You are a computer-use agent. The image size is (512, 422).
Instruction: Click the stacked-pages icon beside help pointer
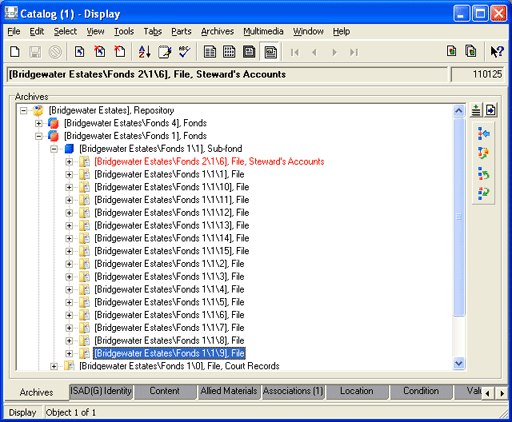(471, 51)
